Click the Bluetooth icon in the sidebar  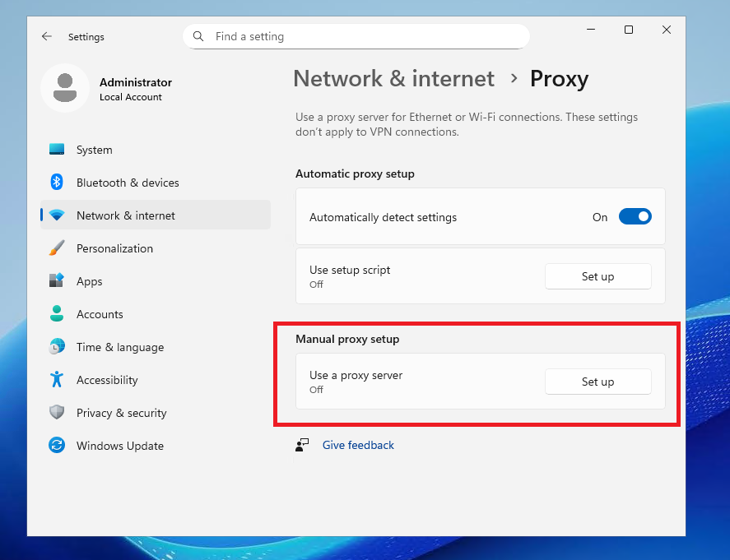coord(57,183)
